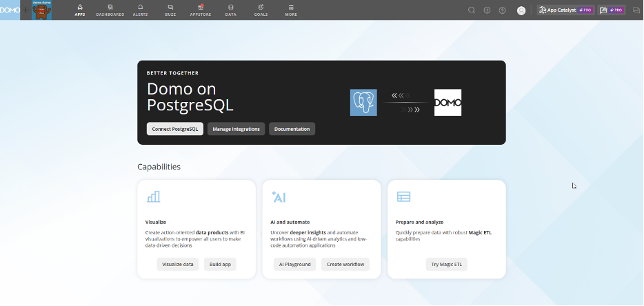Open App Catalyst Pro
Screen dimensions: 644x306
(x=566, y=10)
